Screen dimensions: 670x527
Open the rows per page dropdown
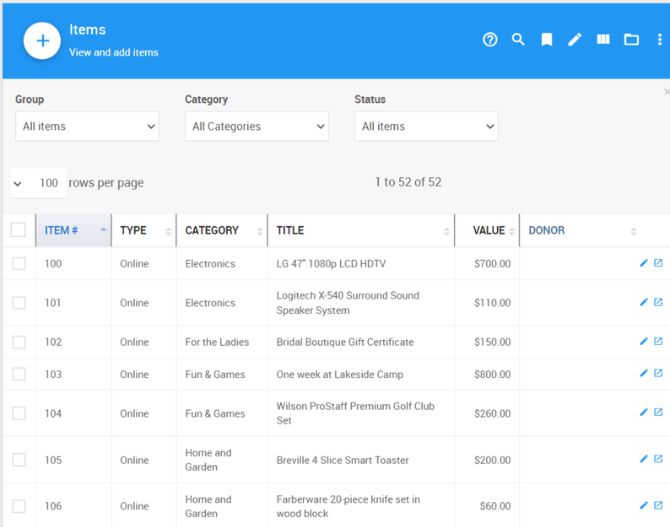point(38,183)
